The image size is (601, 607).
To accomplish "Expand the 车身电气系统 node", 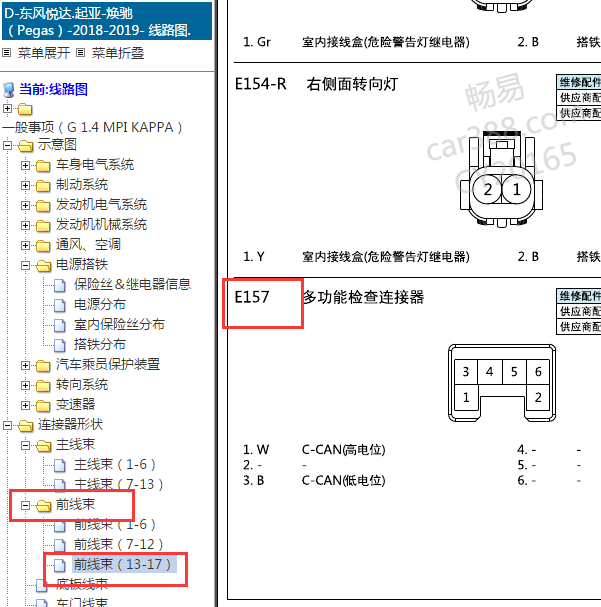I will coord(26,165).
